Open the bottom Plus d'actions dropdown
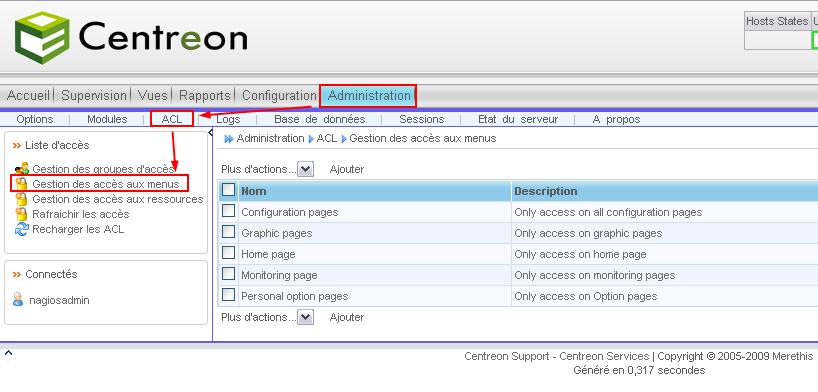 [305, 317]
